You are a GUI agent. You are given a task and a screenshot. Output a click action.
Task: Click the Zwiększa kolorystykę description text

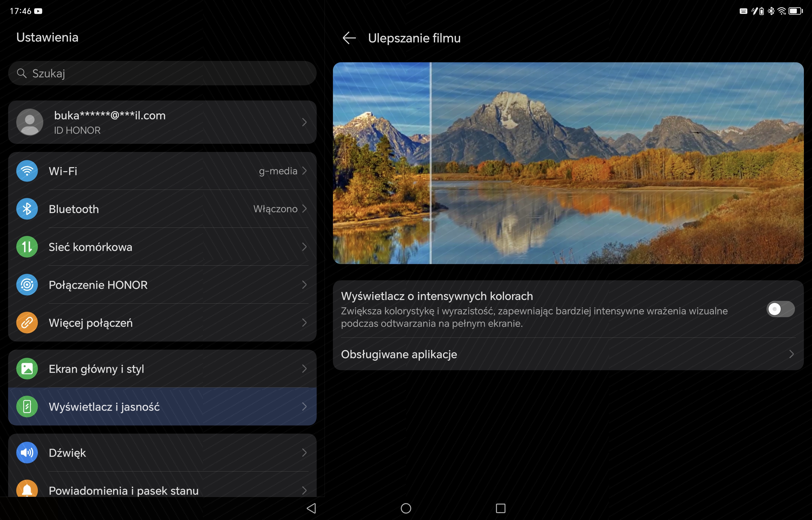click(534, 317)
